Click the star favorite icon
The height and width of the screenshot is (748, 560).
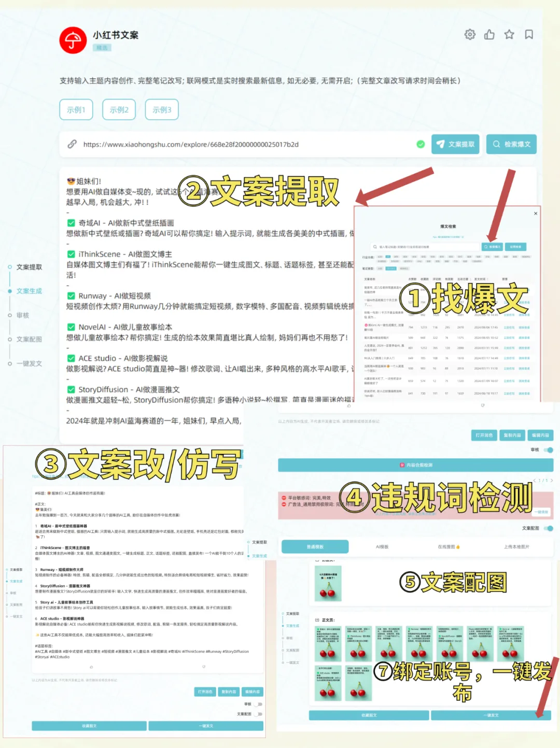pyautogui.click(x=509, y=34)
